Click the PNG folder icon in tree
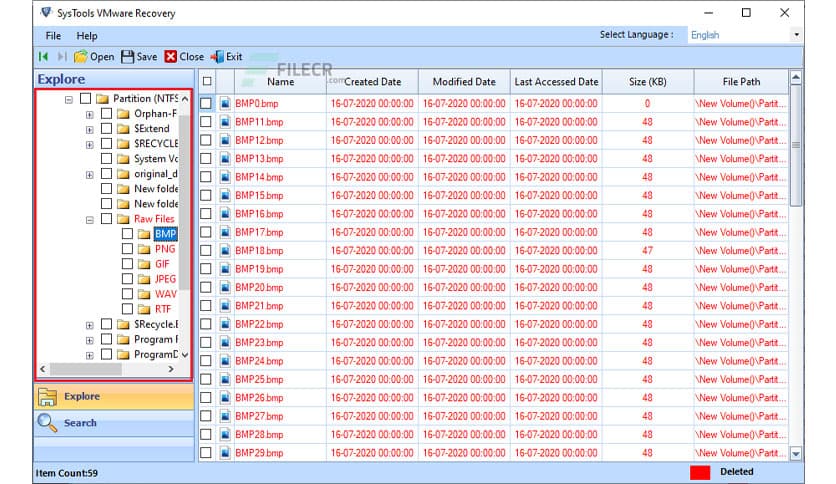 tap(144, 249)
